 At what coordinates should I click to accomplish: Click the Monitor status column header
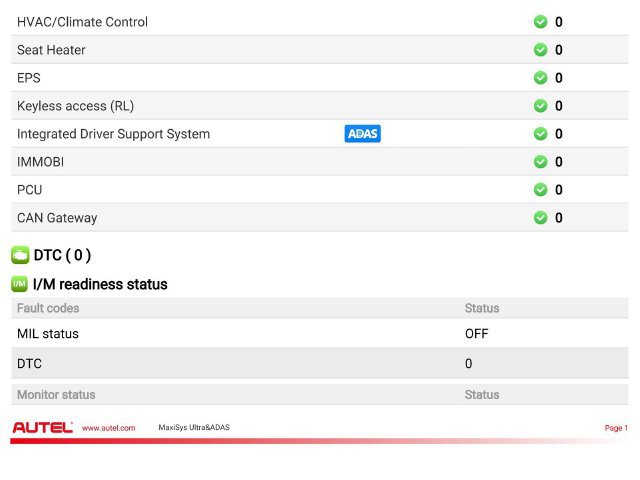point(56,395)
